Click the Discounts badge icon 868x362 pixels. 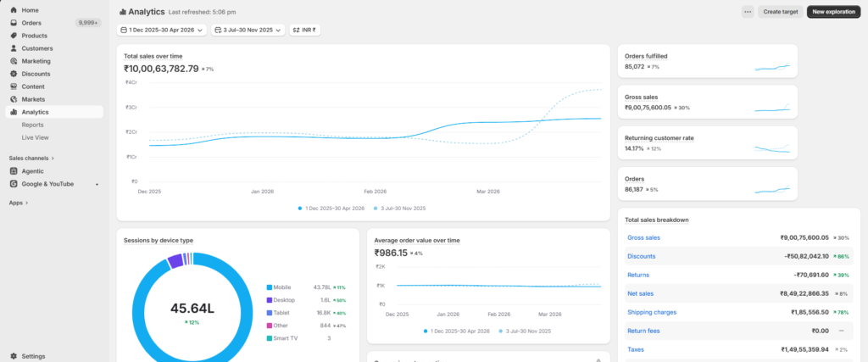(14, 74)
